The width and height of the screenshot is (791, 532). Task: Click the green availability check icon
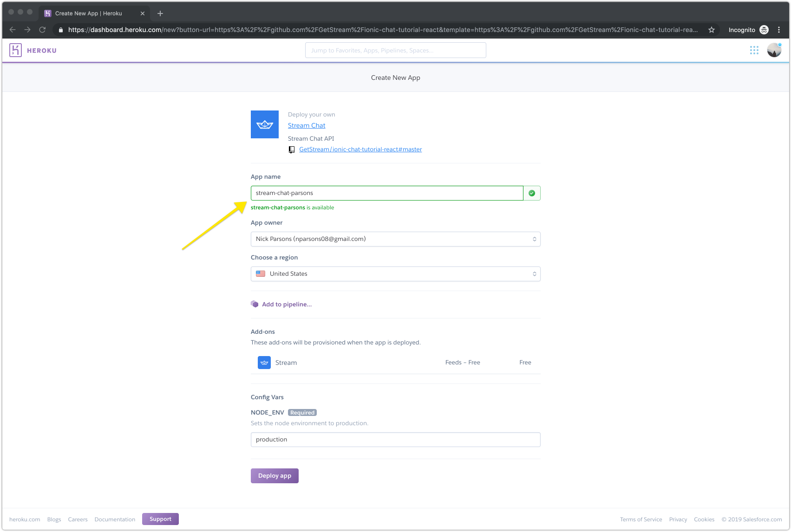[532, 193]
